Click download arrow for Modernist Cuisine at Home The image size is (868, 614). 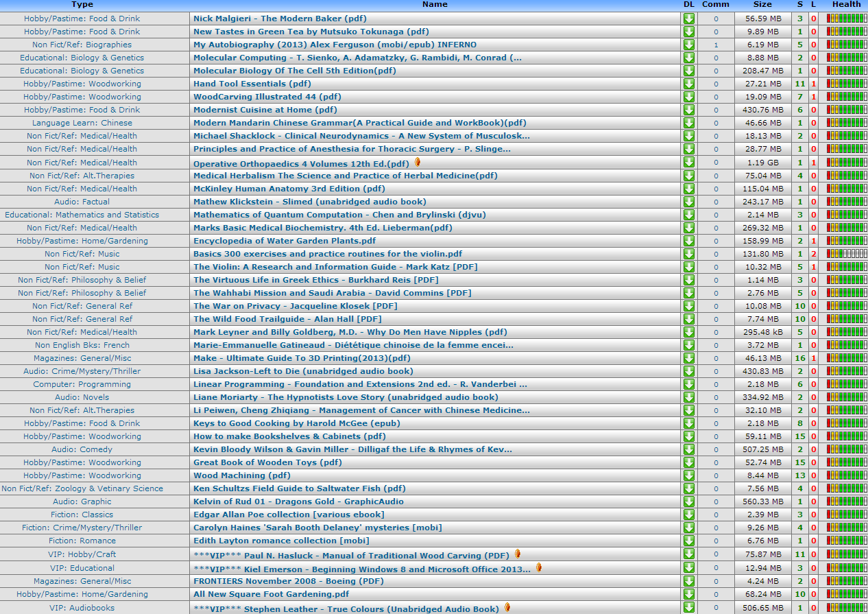tap(688, 110)
